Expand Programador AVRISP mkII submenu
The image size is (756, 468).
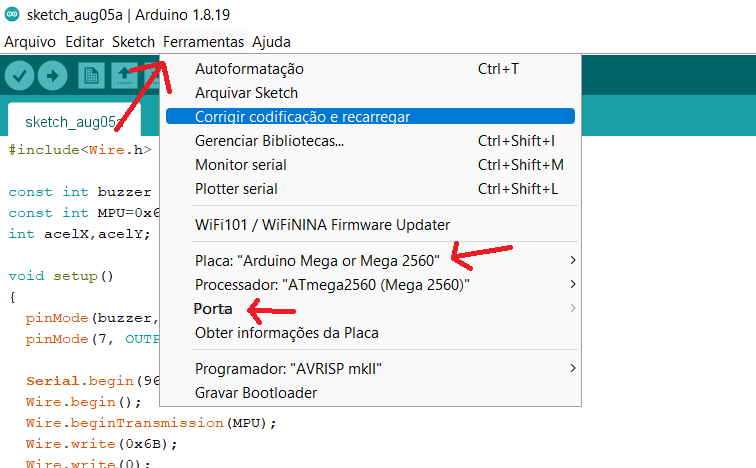(370, 369)
